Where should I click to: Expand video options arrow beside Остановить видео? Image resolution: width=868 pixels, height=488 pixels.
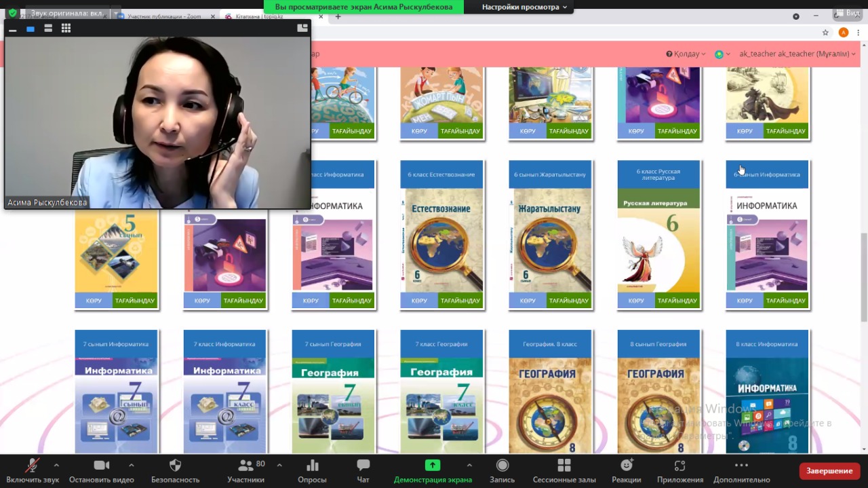pyautogui.click(x=131, y=465)
